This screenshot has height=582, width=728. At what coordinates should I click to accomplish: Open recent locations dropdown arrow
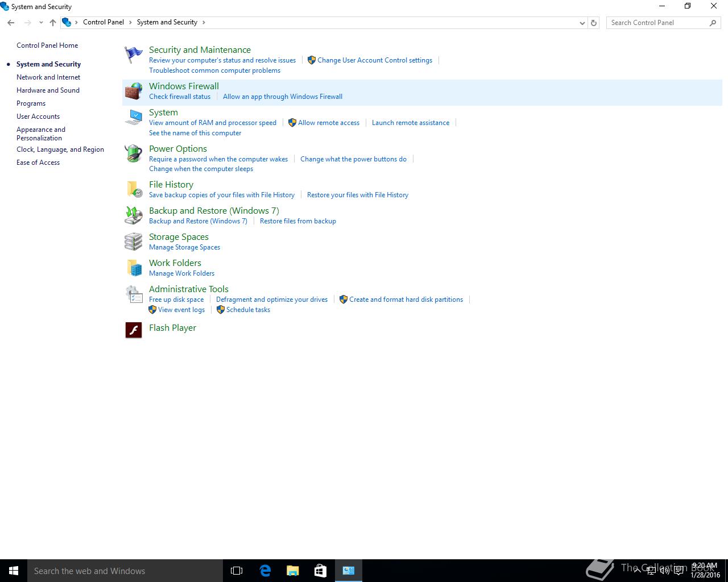coord(41,23)
